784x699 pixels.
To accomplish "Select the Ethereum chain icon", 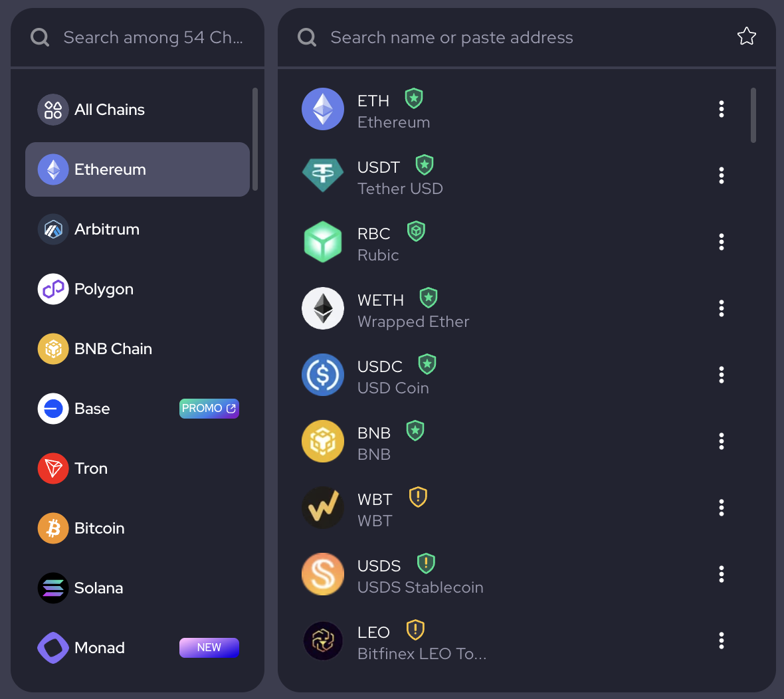I will [53, 169].
